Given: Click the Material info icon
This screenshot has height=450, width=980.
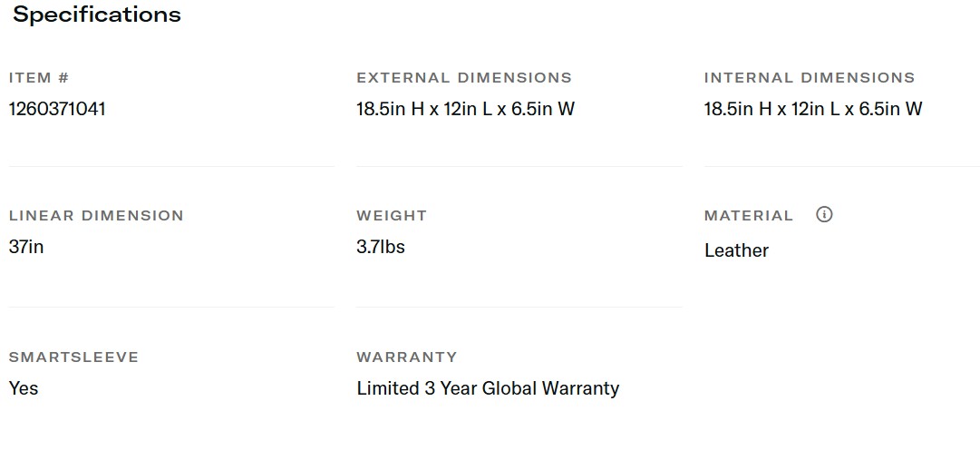Looking at the screenshot, I should [x=823, y=215].
